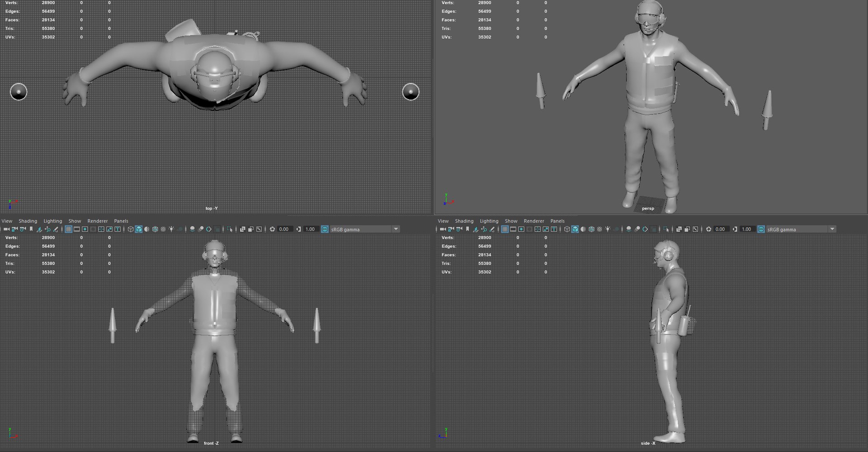
Task: Expand sRGB gamma dropdown arrow in side view
Action: pyautogui.click(x=832, y=229)
